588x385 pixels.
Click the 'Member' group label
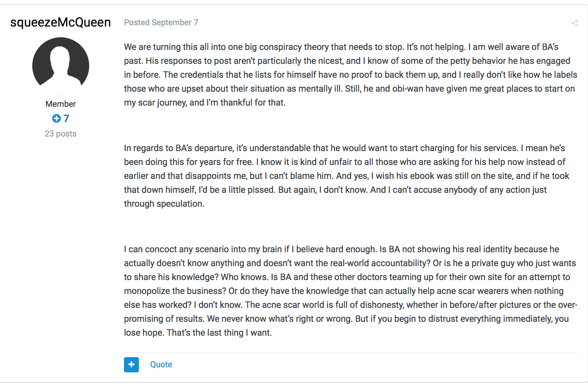pyautogui.click(x=61, y=104)
